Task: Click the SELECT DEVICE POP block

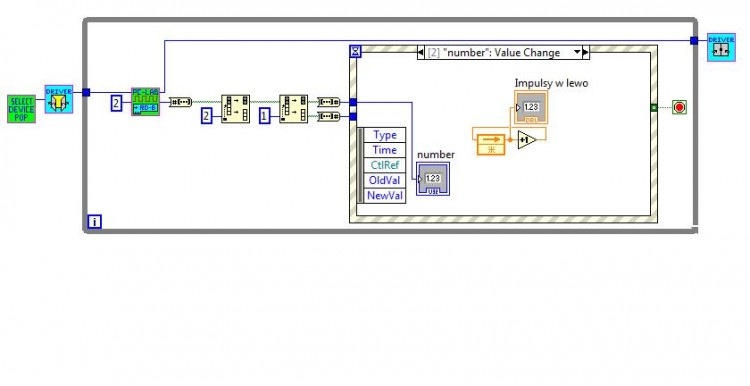Action: 22,109
